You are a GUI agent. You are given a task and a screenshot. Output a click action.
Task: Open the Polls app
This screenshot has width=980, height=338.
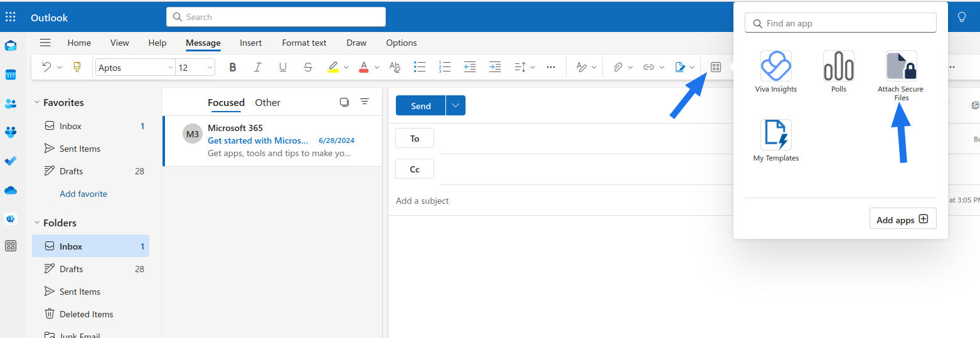839,72
